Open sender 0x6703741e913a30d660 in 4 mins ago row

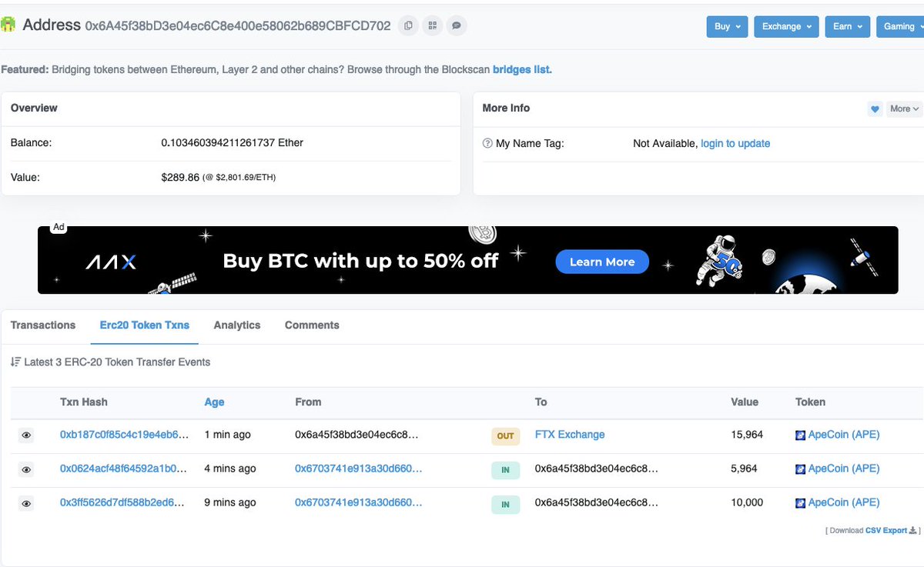click(x=358, y=469)
